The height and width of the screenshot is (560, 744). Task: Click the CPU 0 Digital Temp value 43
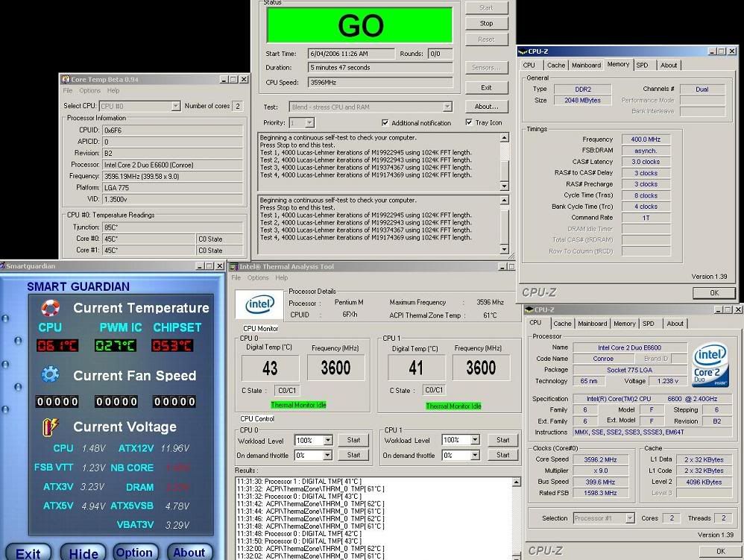tap(270, 368)
